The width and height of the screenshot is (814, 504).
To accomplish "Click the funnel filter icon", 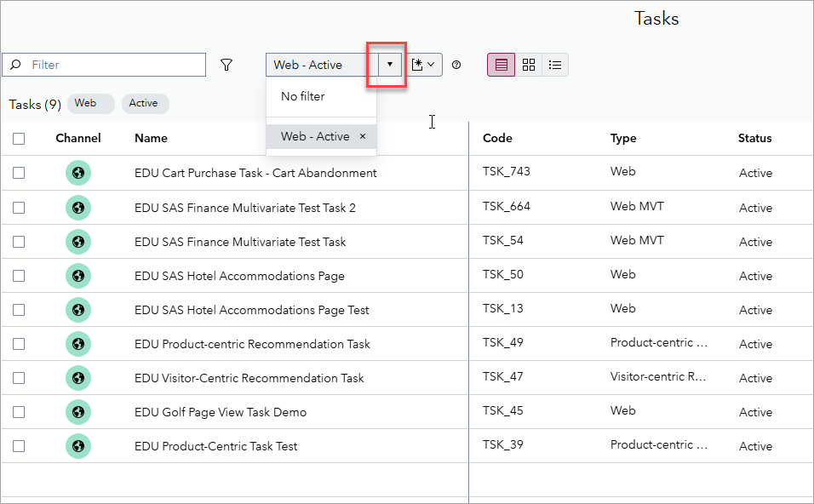I will [x=226, y=65].
